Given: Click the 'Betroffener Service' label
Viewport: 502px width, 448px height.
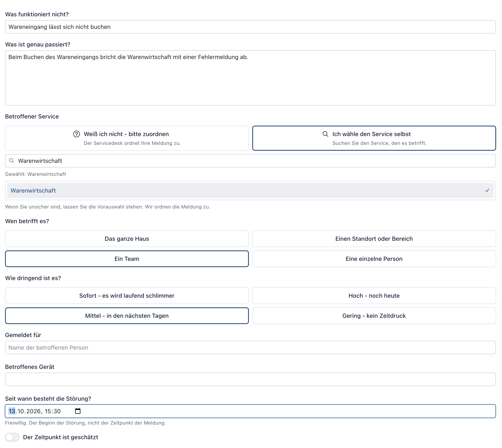Looking at the screenshot, I should [x=32, y=116].
